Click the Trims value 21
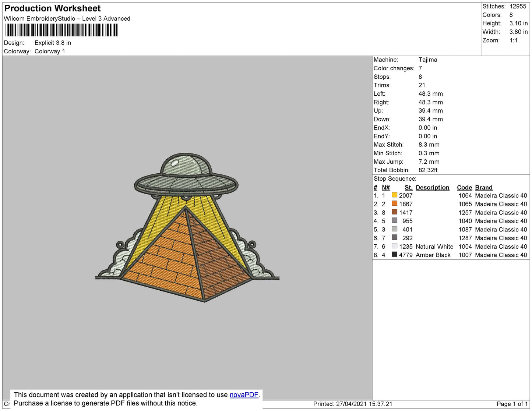Image resolution: width=532 pixels, height=411 pixels. coord(422,85)
